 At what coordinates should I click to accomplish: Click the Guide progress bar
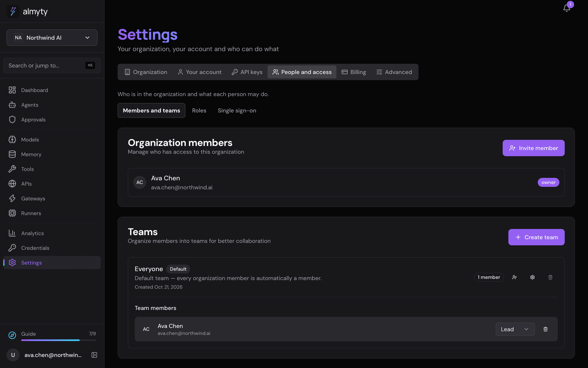(59, 340)
